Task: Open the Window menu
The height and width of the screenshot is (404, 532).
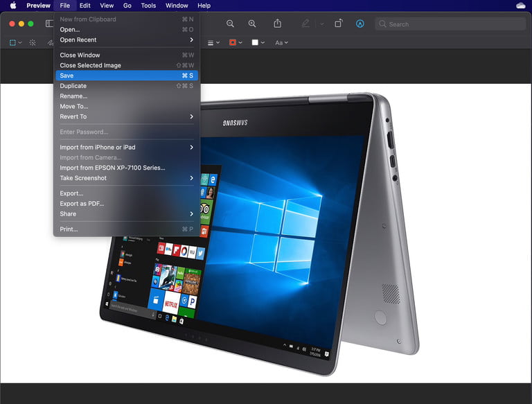Action: pyautogui.click(x=177, y=6)
